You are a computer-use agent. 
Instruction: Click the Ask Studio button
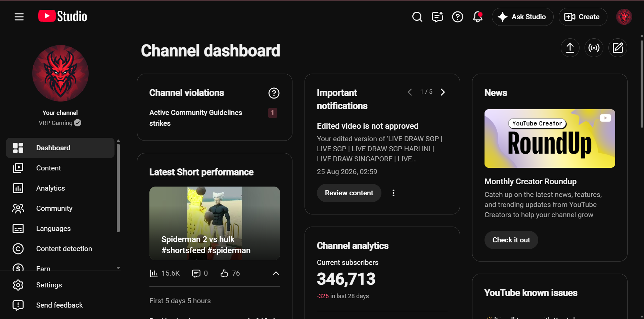(522, 17)
